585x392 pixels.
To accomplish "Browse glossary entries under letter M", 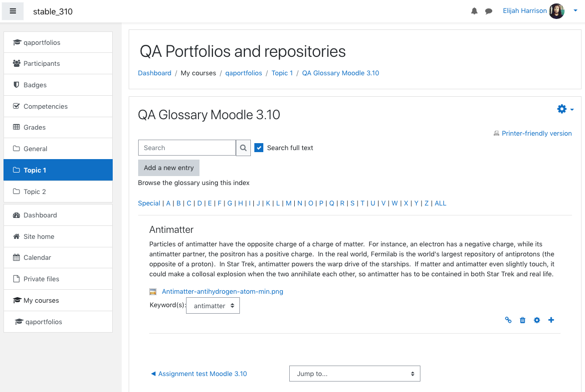I will point(288,203).
